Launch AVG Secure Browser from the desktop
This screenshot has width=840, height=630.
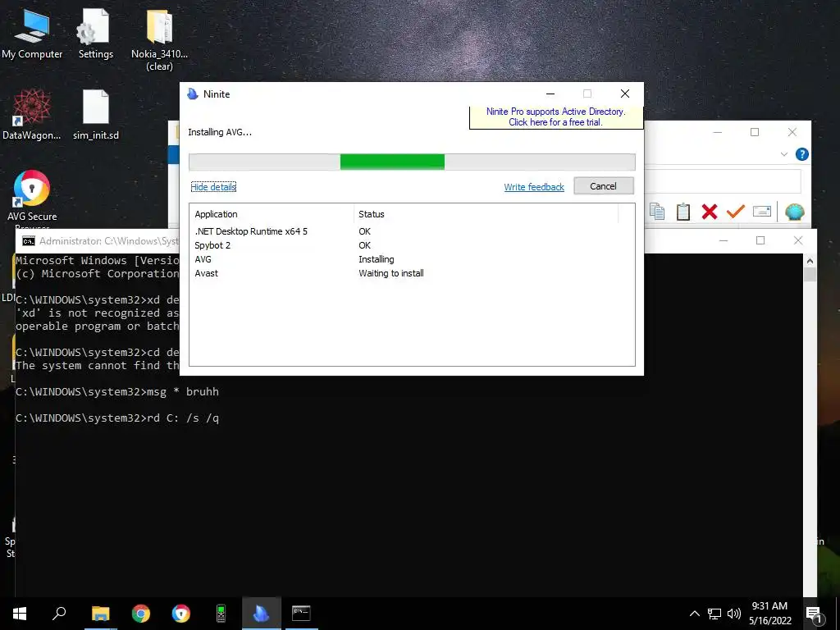tap(32, 197)
